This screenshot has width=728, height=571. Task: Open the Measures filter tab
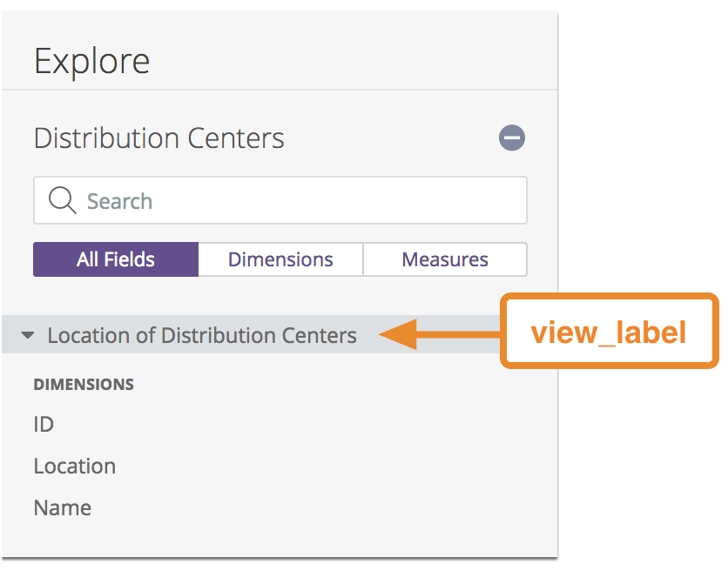pos(444,259)
